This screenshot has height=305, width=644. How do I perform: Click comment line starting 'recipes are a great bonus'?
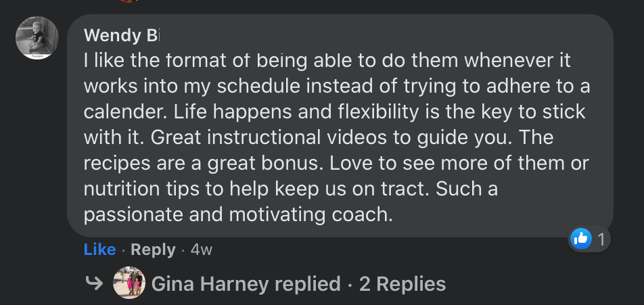click(x=336, y=164)
